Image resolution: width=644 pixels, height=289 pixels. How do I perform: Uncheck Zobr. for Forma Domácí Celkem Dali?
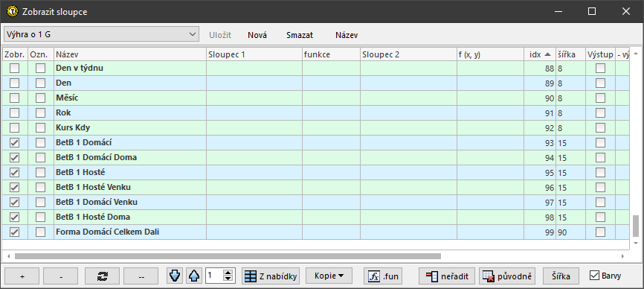14,232
